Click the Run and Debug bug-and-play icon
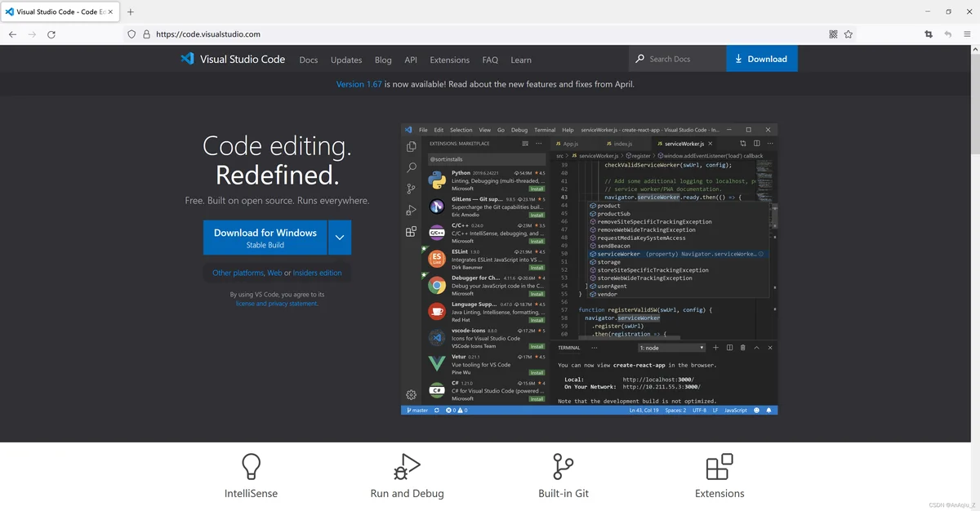 click(407, 466)
